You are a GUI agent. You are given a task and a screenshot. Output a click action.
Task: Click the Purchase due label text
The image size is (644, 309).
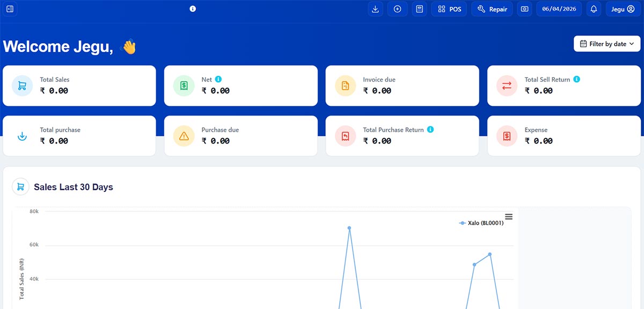(220, 130)
